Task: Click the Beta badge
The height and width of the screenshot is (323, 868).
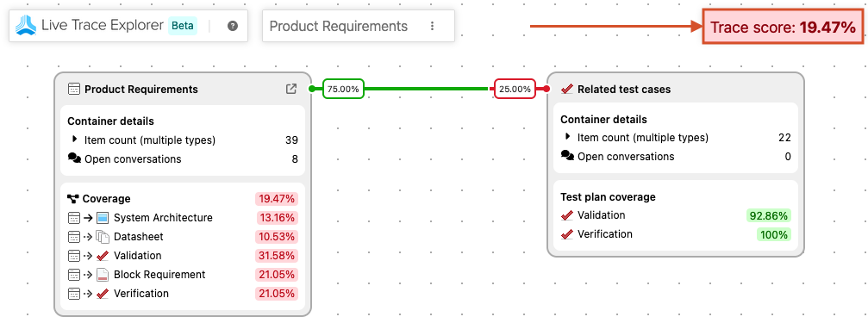Action: pyautogui.click(x=183, y=26)
